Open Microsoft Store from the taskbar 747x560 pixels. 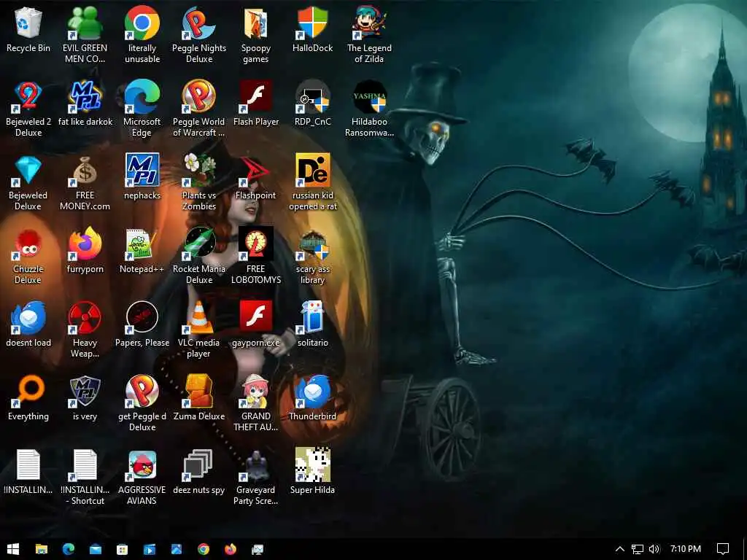click(123, 549)
